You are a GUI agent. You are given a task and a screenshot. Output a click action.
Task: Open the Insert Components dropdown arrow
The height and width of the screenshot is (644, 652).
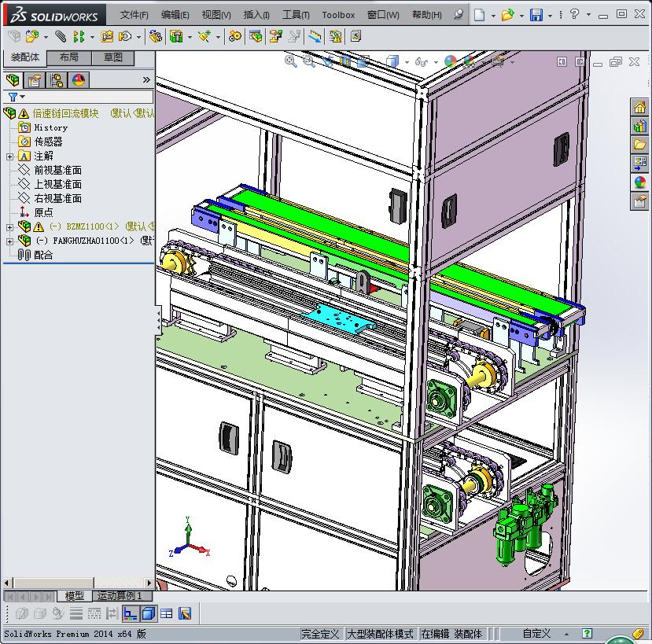(x=46, y=37)
